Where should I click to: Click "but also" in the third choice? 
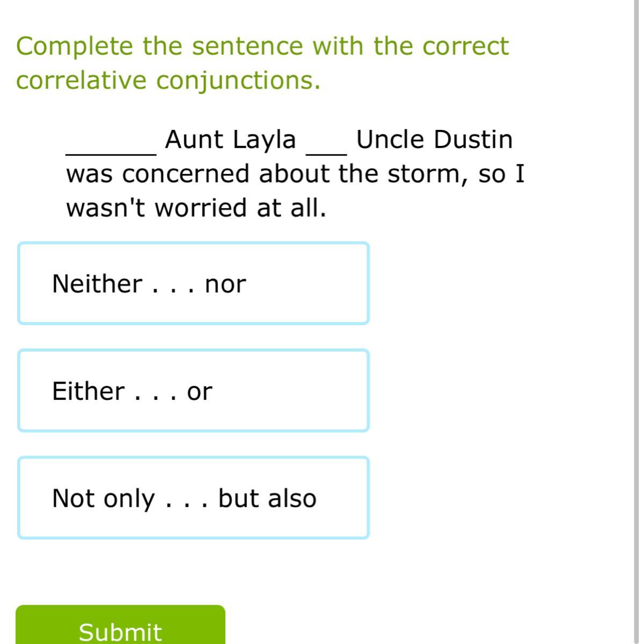pos(267,498)
